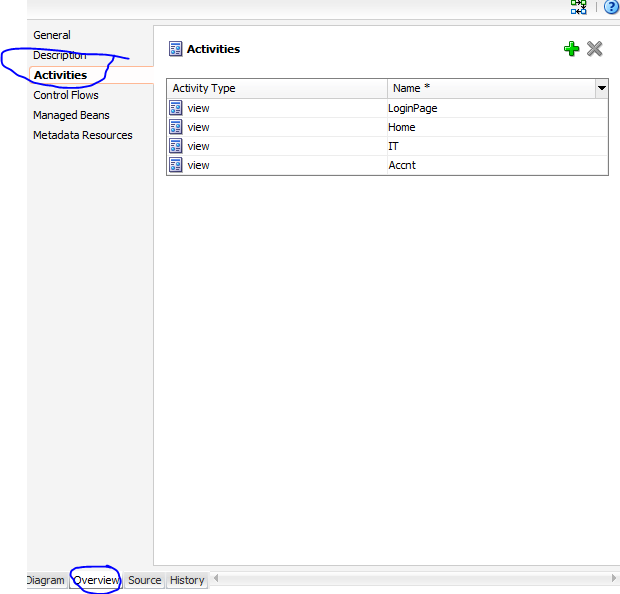Select the Description section
Screen dimensions: 620x594
60,55
